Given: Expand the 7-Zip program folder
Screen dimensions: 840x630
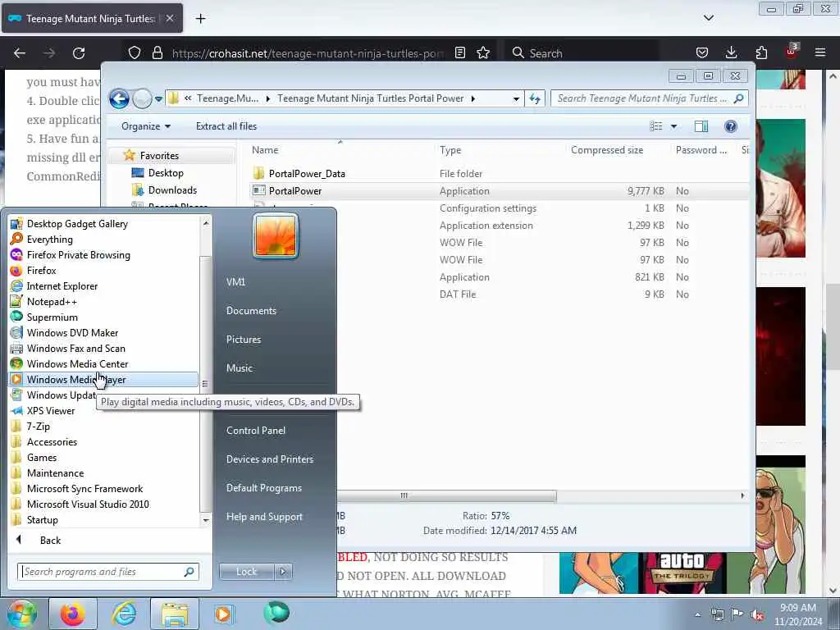Looking at the screenshot, I should tap(38, 427).
